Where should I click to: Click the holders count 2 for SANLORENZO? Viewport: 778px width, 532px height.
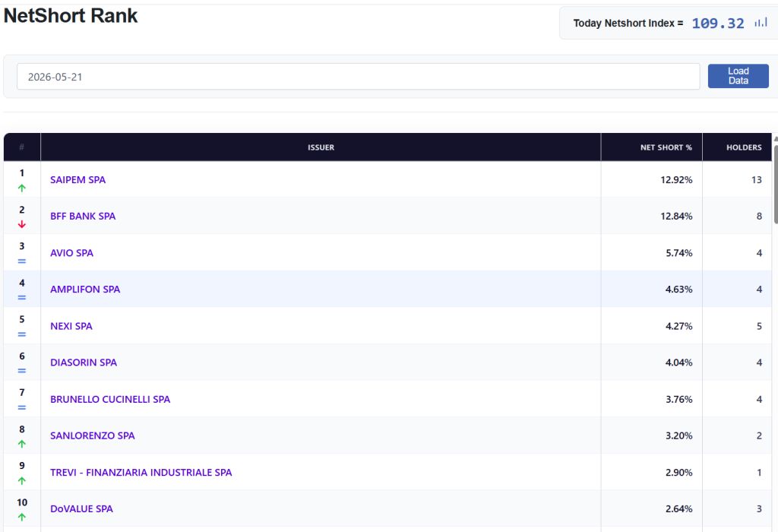tap(759, 435)
